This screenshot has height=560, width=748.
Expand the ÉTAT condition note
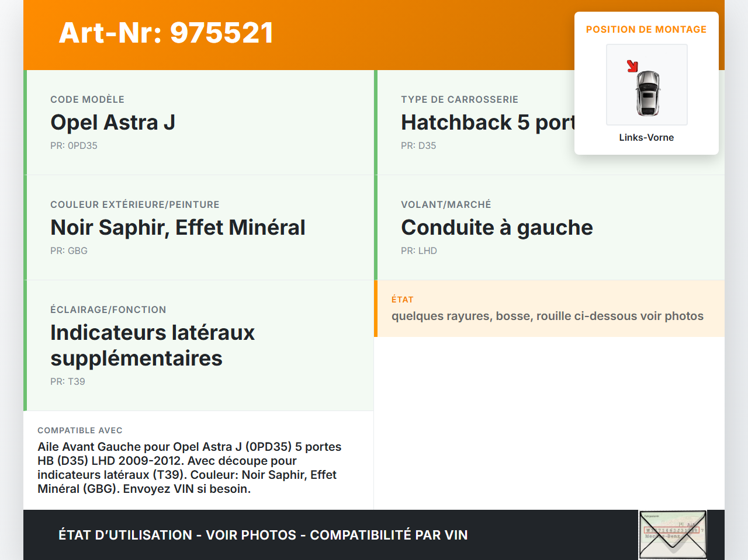pyautogui.click(x=547, y=316)
